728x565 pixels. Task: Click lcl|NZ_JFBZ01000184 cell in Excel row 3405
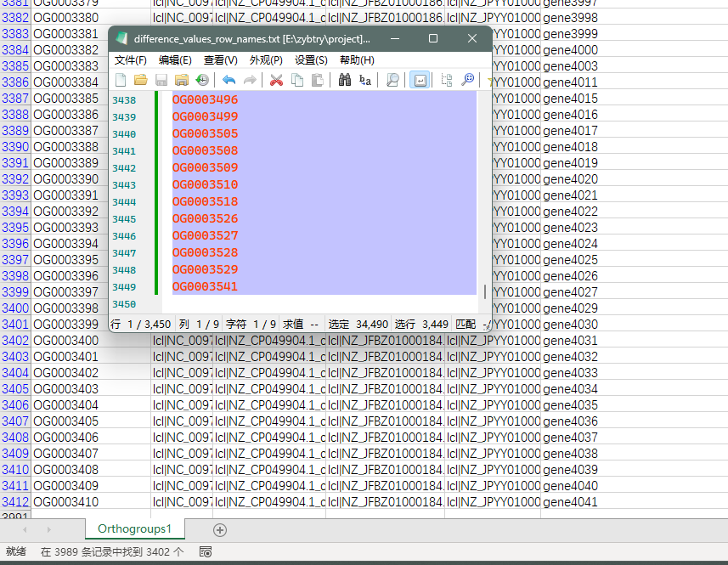click(385, 388)
